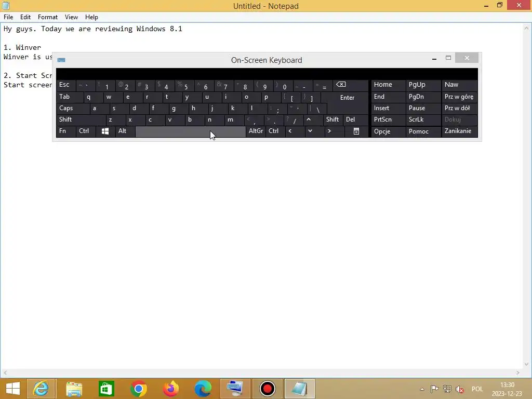Click Opcje key on keyboard
The height and width of the screenshot is (399, 532).
388,131
